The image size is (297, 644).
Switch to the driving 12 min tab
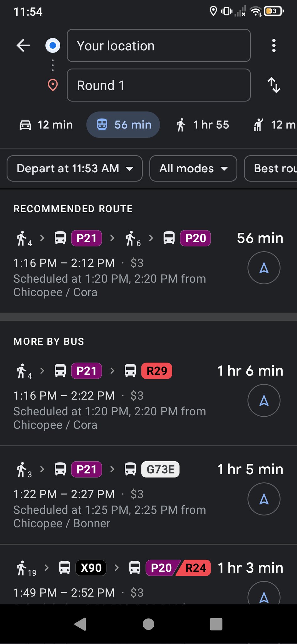[46, 125]
